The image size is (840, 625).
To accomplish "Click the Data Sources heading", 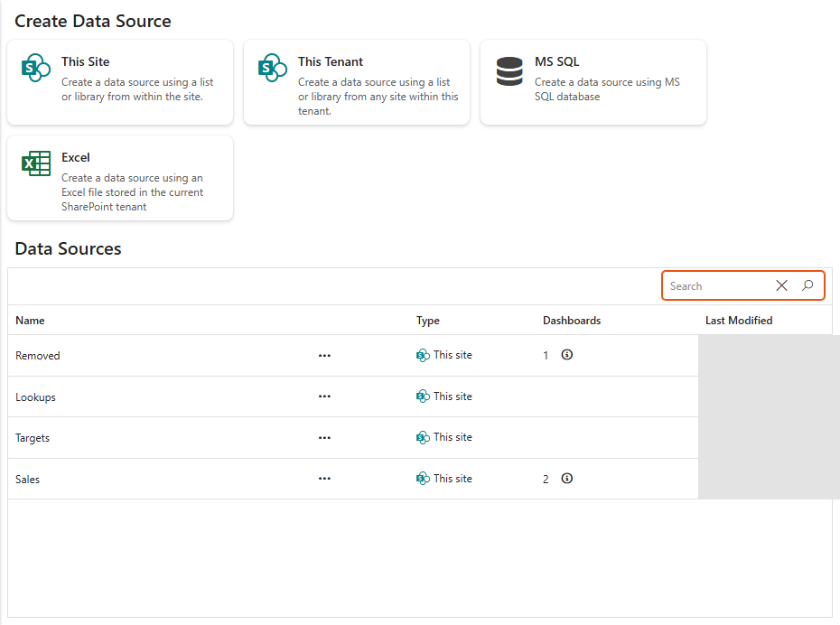I will click(x=68, y=248).
